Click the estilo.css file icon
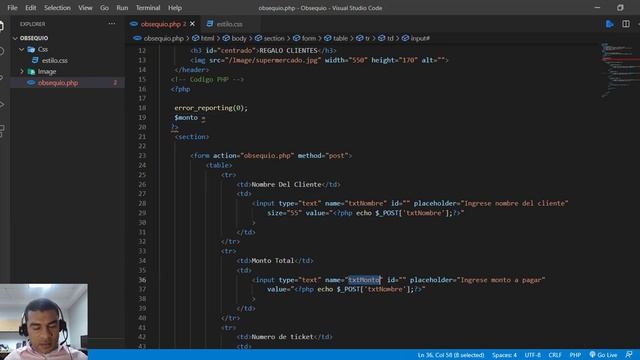The image size is (640, 360). click(x=35, y=60)
